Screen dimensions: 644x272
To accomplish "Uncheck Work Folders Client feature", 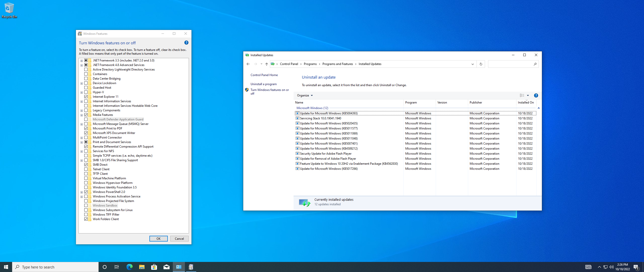I will click(x=86, y=219).
